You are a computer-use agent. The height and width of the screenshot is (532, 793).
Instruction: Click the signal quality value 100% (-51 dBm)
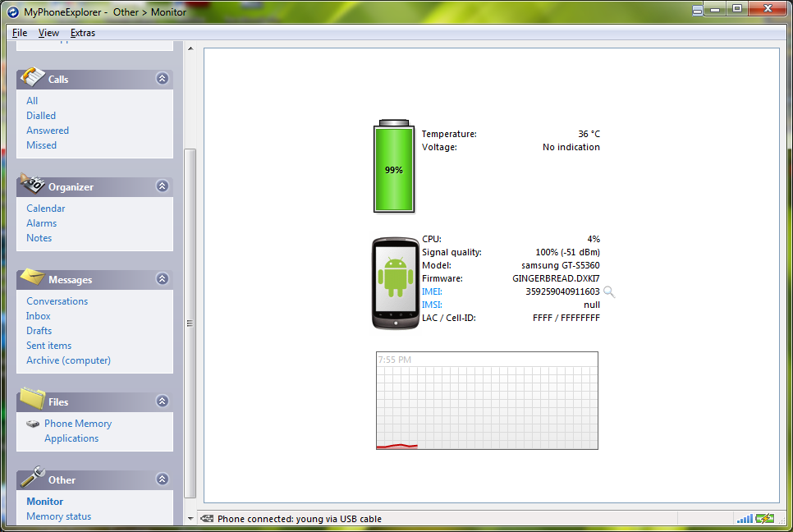click(567, 252)
